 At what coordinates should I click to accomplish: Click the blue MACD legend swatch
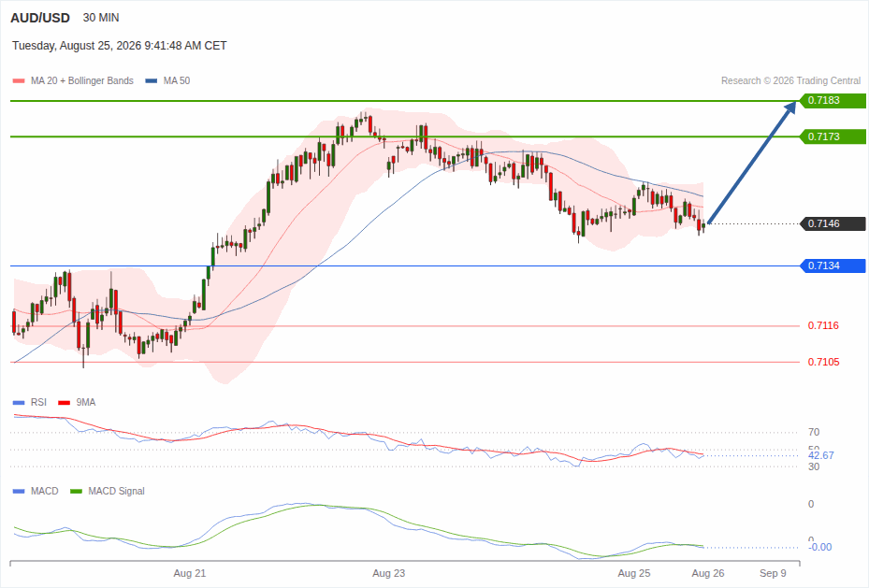(x=19, y=491)
